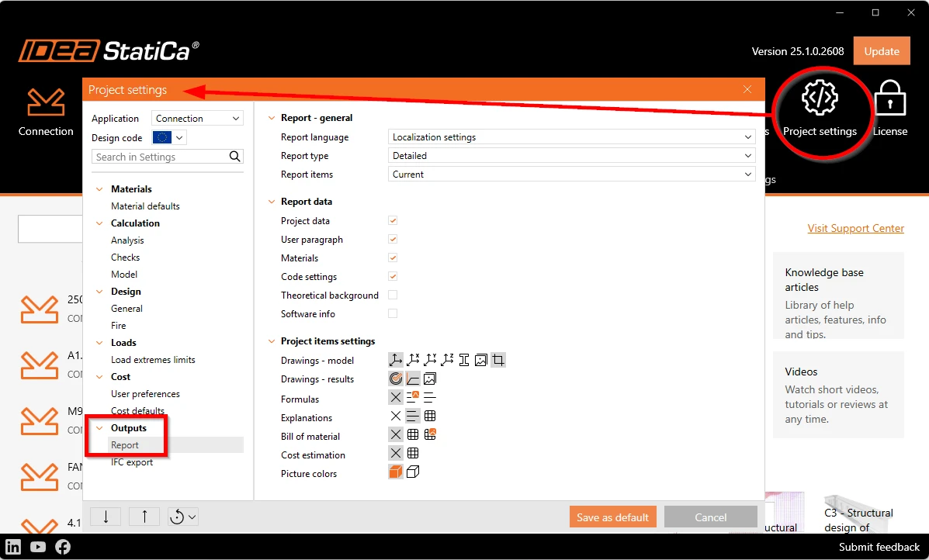This screenshot has height=560, width=929.
Task: Open the Report type dropdown
Action: tap(572, 156)
